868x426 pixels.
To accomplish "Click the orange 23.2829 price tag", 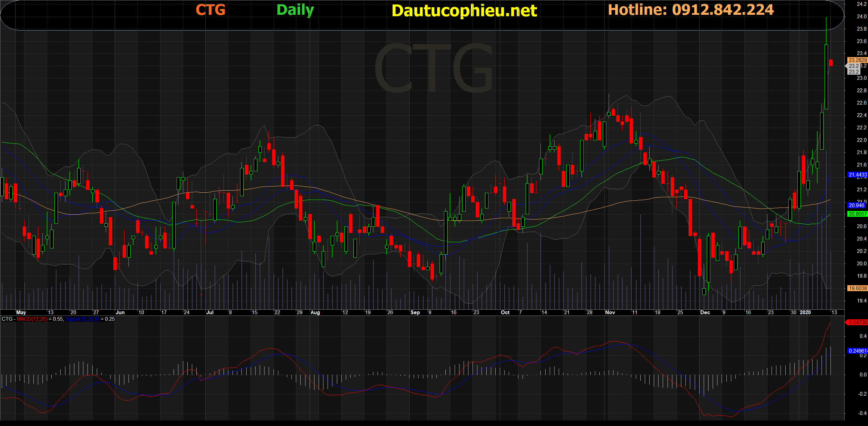I will (857, 60).
